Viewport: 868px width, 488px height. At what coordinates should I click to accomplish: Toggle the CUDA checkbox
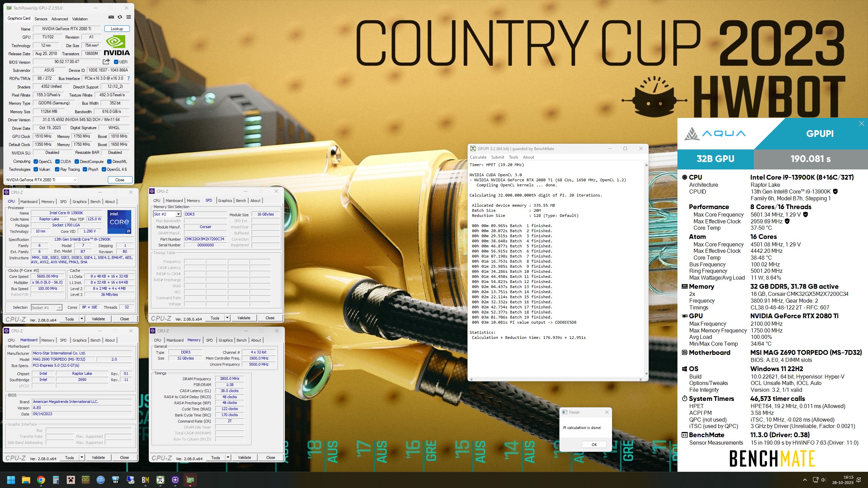click(57, 162)
